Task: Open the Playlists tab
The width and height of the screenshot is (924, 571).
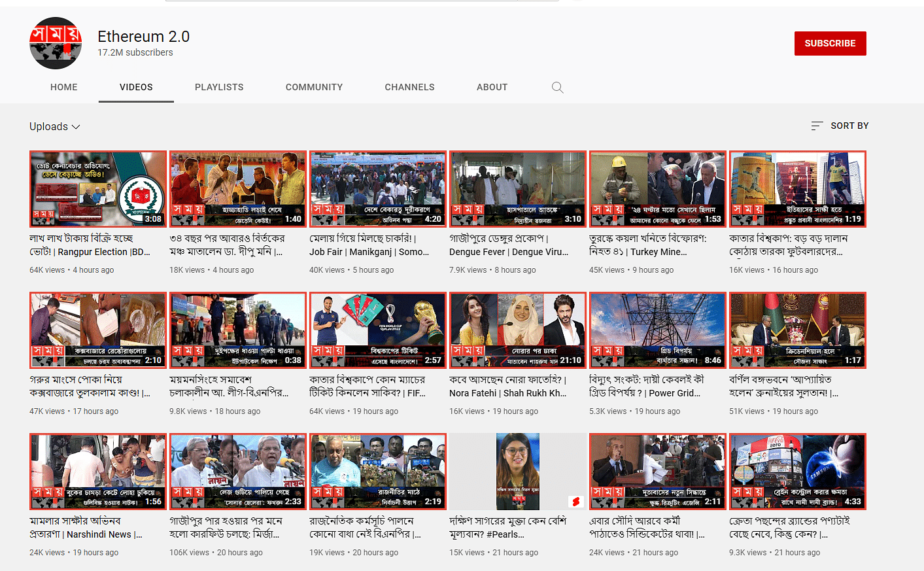Action: [219, 87]
